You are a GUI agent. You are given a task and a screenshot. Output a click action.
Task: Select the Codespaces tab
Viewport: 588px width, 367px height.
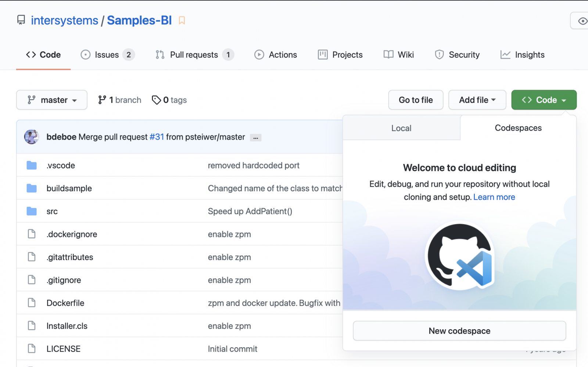click(518, 128)
